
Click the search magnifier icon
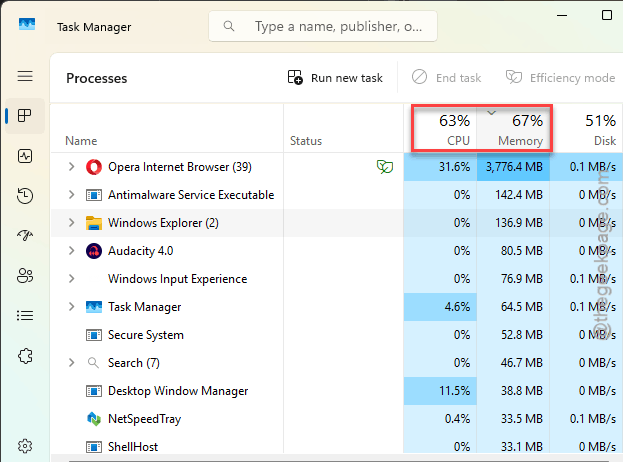point(229,26)
